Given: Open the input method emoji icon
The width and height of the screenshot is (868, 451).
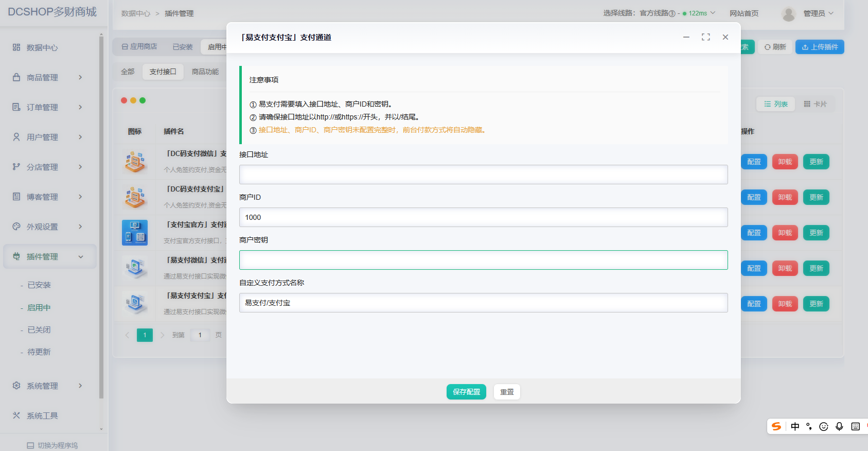Looking at the screenshot, I should [824, 426].
